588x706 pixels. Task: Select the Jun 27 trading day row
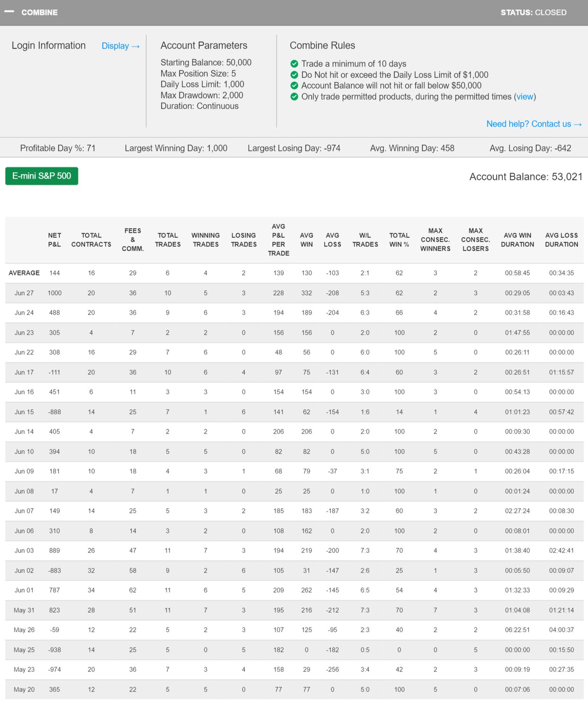(x=189, y=293)
